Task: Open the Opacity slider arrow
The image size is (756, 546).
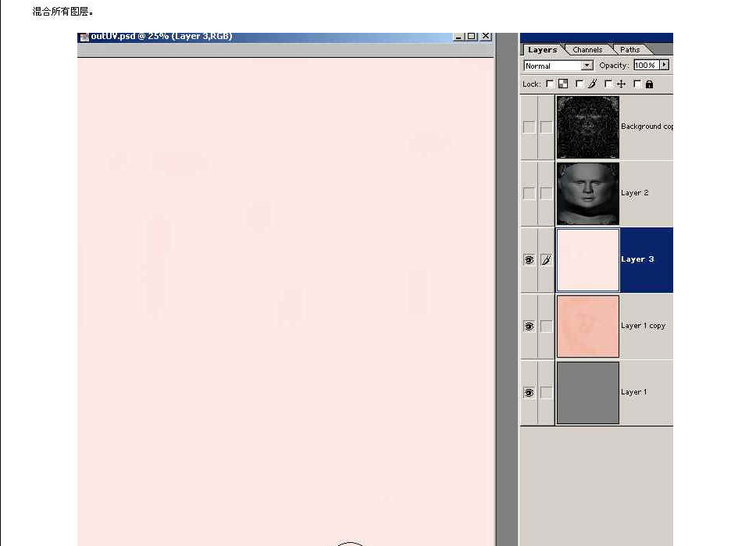Action: [665, 65]
